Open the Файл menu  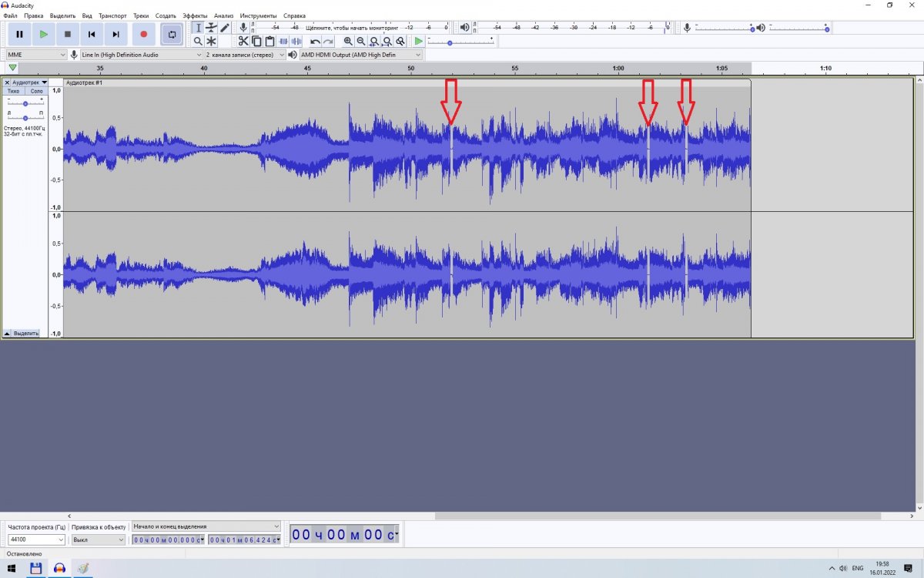[x=10, y=15]
